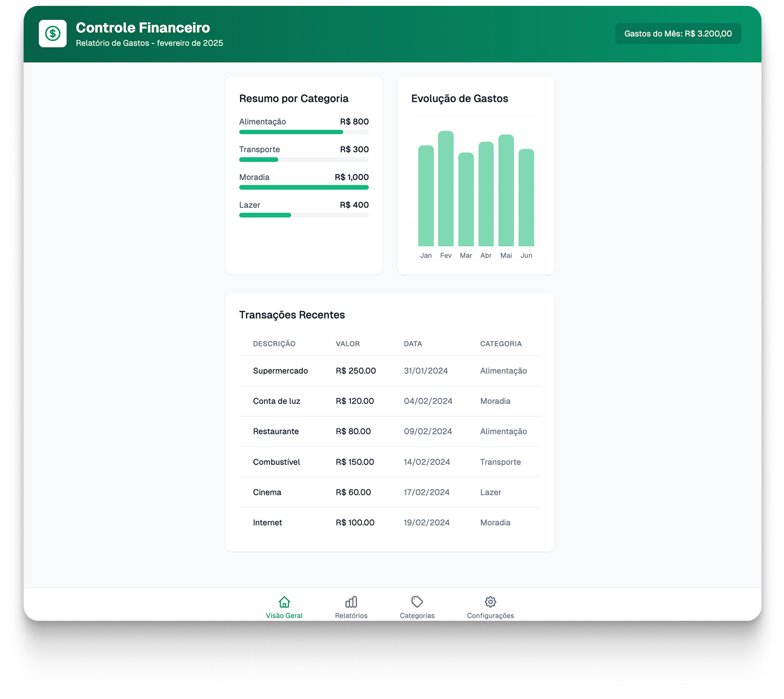The height and width of the screenshot is (699, 784).
Task: Click the Cinema transaction entry
Action: click(x=390, y=492)
